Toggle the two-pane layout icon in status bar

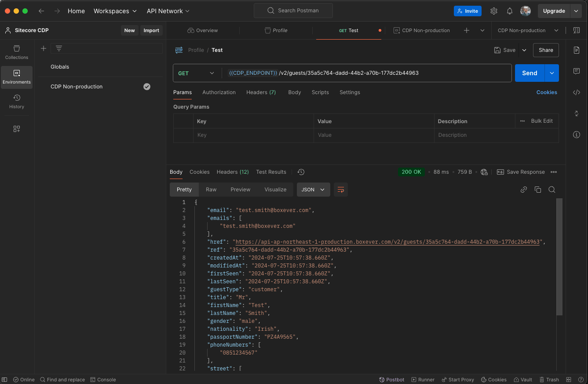click(569, 380)
